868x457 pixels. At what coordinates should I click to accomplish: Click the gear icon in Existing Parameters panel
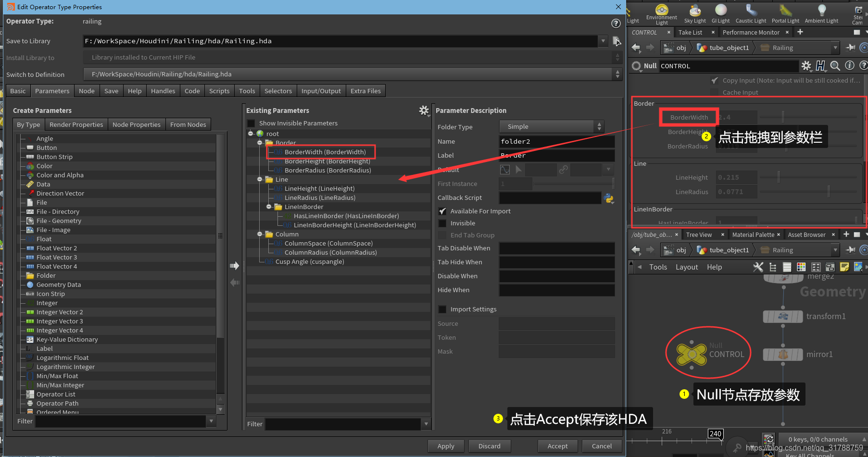point(424,111)
